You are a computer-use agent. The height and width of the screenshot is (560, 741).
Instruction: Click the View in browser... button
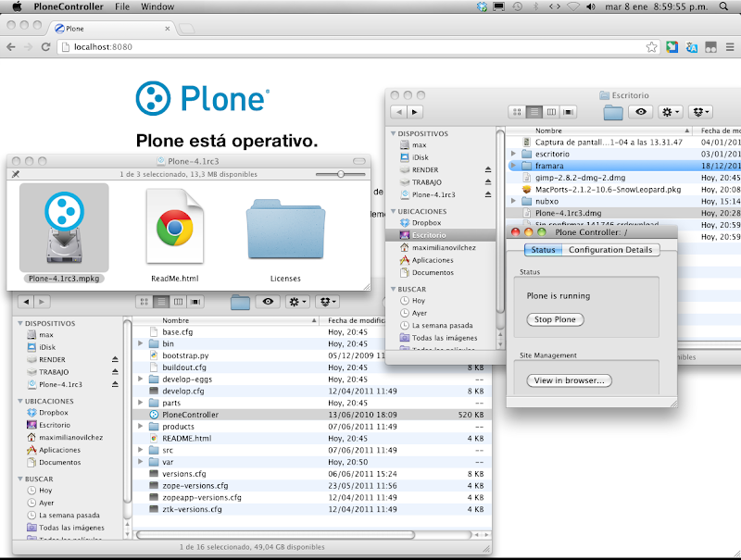pyautogui.click(x=569, y=380)
